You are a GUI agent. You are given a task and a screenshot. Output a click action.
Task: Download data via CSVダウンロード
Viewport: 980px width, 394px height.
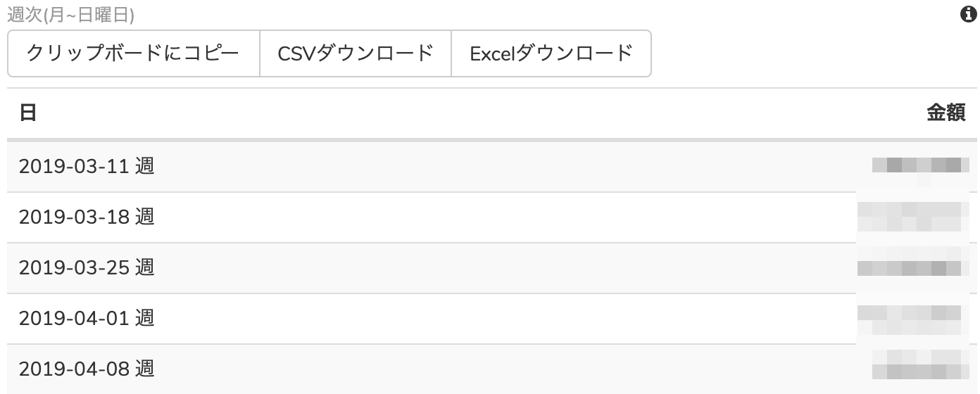tap(356, 53)
